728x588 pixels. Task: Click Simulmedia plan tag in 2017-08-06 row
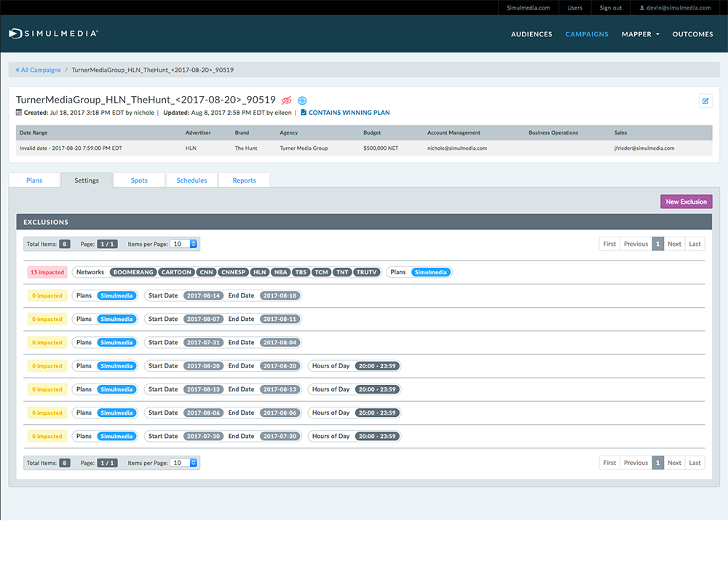116,413
